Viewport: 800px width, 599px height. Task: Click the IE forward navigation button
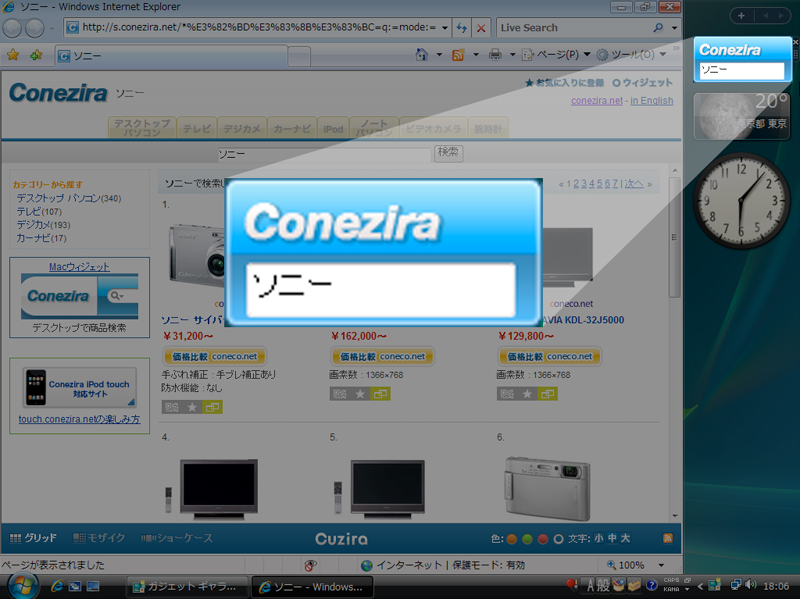click(x=35, y=29)
